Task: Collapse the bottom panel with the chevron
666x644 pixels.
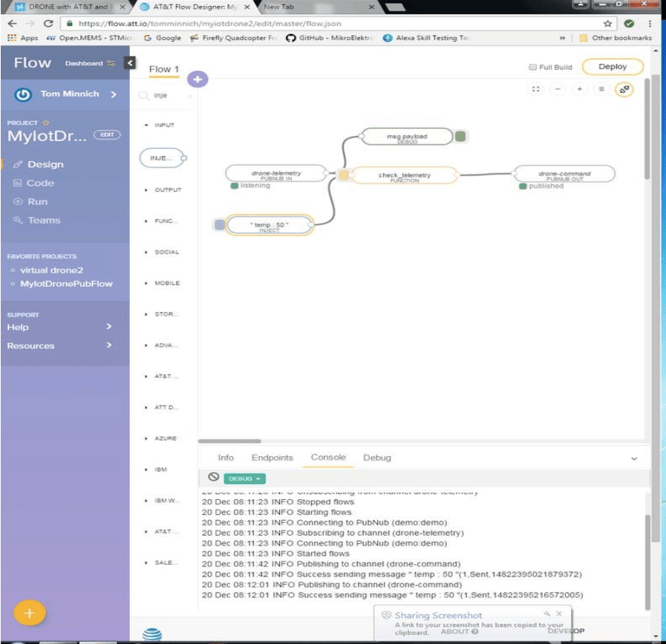Action: tap(634, 458)
